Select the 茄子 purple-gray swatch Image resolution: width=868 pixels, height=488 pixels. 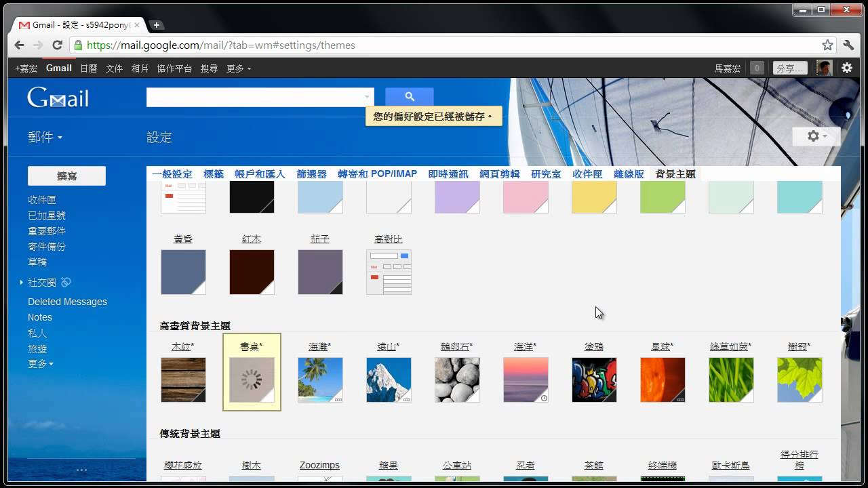coord(320,272)
